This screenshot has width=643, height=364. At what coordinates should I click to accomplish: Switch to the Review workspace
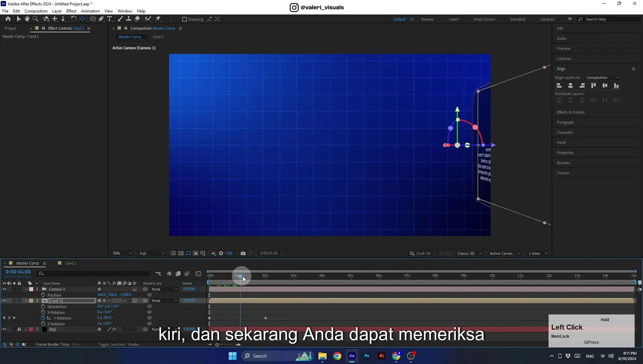[x=427, y=19]
